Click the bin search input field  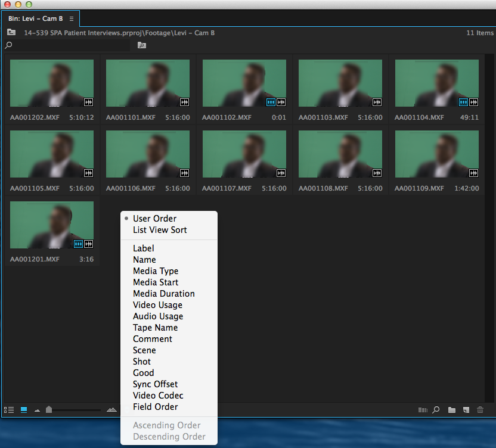(x=71, y=45)
